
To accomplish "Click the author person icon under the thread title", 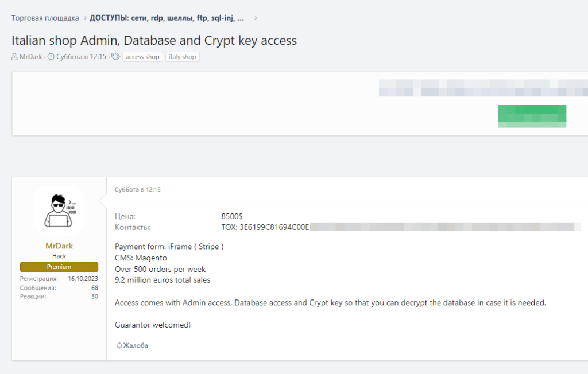I will 14,57.
